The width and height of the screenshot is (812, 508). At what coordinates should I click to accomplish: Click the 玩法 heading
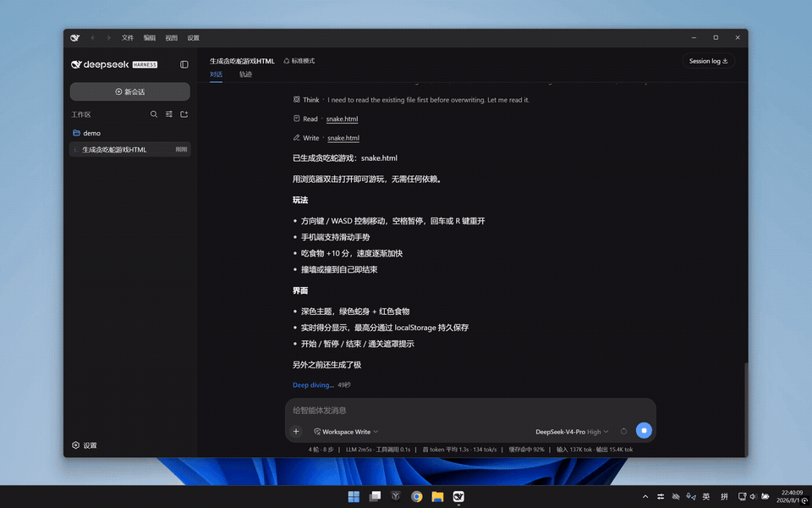point(299,200)
